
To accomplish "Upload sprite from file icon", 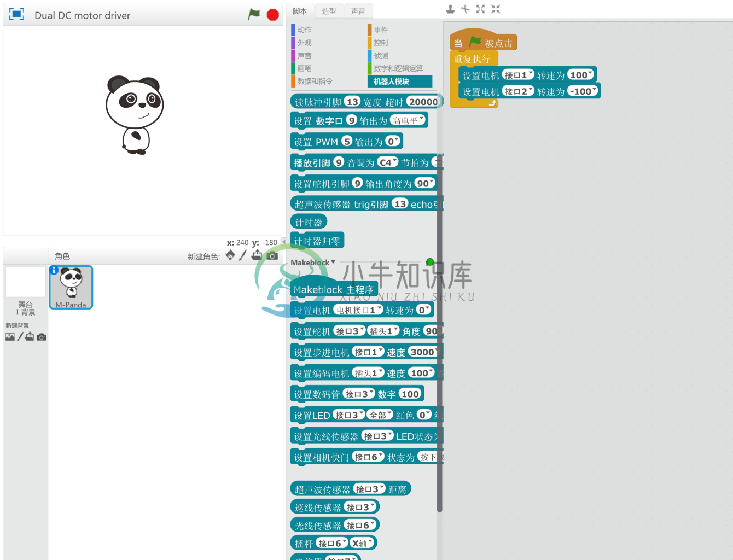I will coord(257,255).
